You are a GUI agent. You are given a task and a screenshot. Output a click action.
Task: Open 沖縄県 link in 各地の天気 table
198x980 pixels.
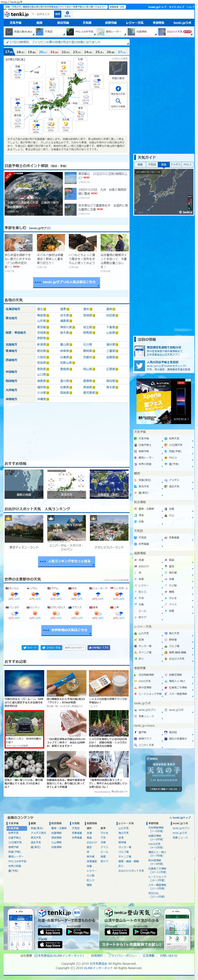(x=41, y=399)
